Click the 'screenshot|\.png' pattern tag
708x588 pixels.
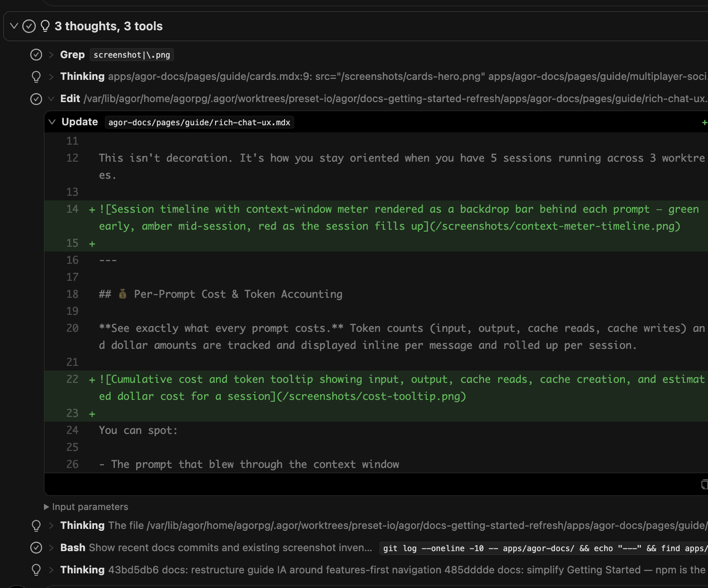pos(132,55)
